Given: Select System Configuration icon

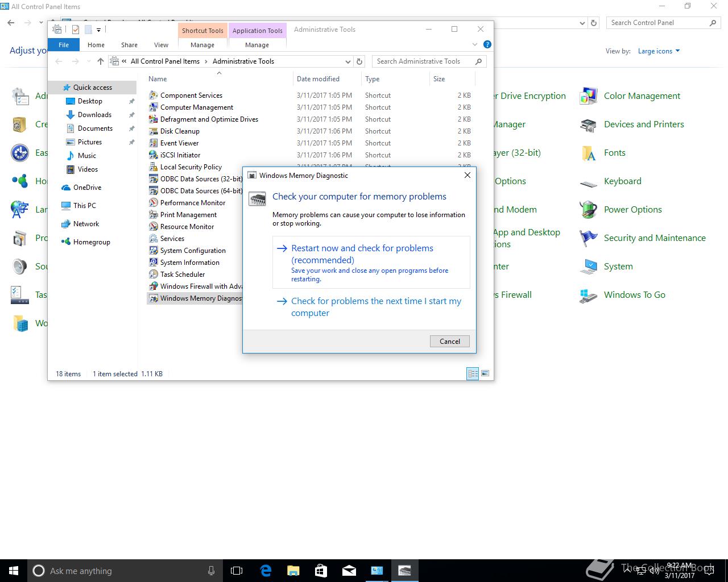Looking at the screenshot, I should (x=153, y=251).
